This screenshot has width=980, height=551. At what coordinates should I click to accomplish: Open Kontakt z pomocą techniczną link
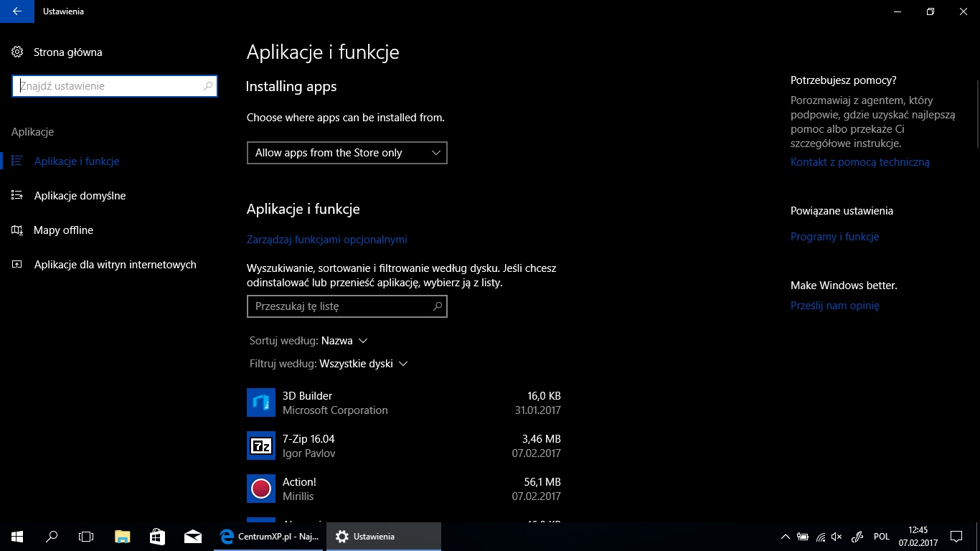(860, 162)
